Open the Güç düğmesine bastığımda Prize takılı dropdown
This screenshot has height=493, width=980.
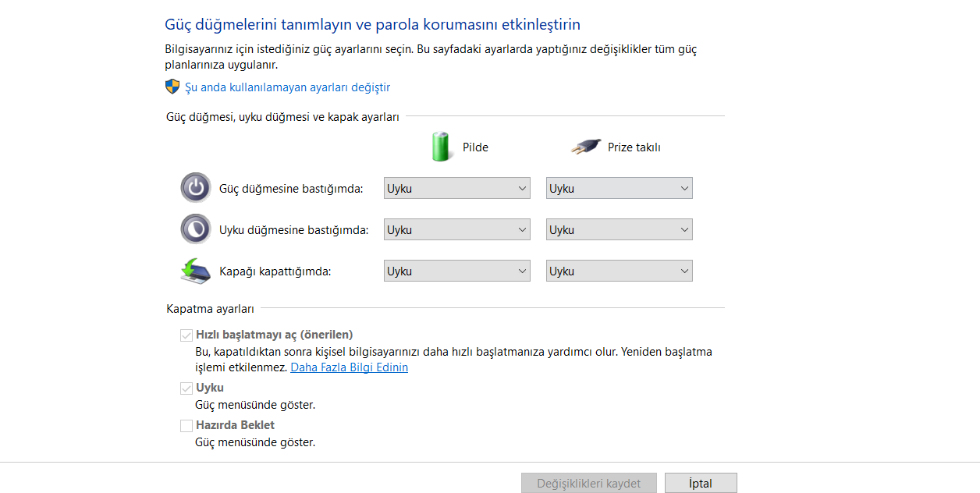619,187
